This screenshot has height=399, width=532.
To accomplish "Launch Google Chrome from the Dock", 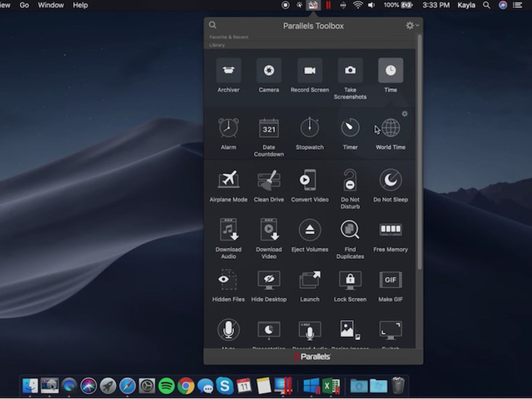I will coord(186,386).
